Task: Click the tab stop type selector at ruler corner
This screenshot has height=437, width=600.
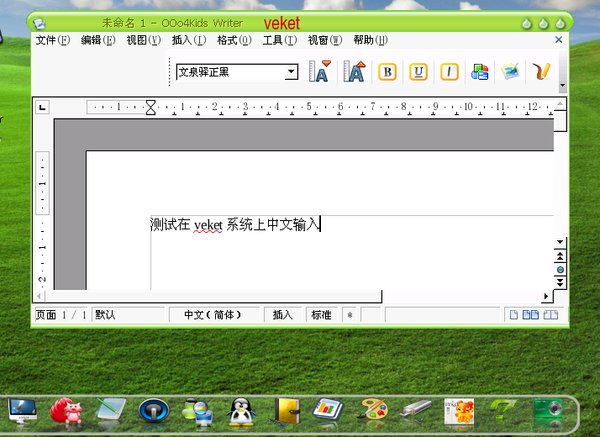Action: tap(42, 107)
